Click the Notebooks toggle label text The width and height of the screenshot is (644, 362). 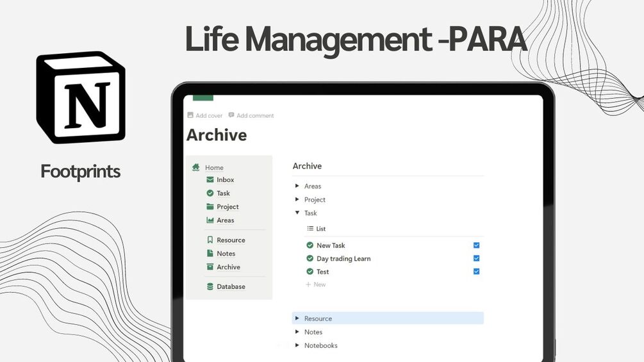tap(321, 345)
